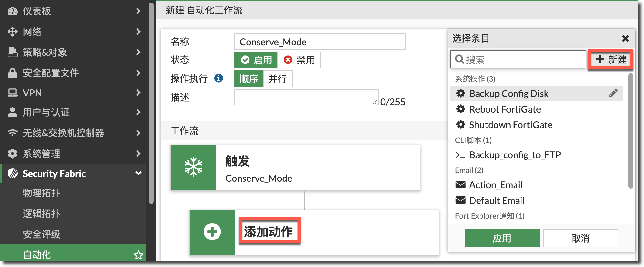The image size is (644, 267).
Task: Select the Backup_config_to_FTP CLI script
Action: 515,155
